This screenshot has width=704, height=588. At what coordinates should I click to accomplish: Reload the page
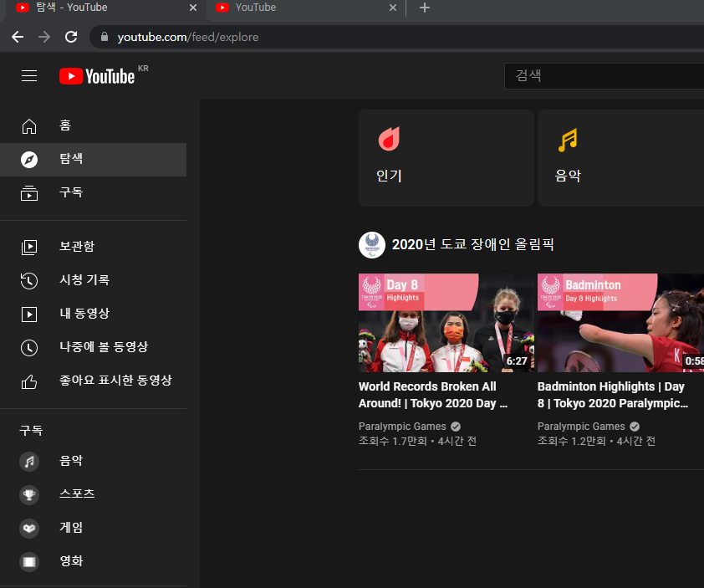[71, 37]
